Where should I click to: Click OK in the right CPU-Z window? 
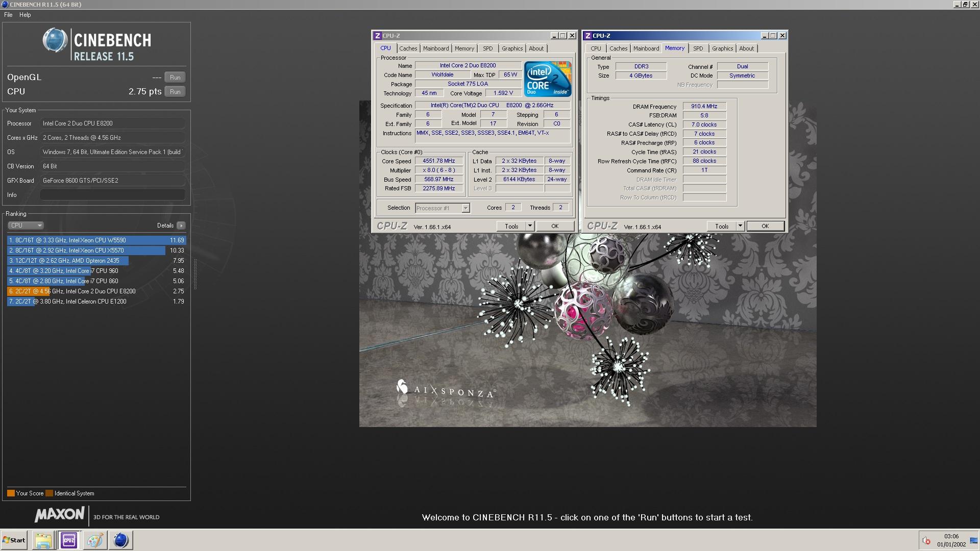pyautogui.click(x=765, y=226)
